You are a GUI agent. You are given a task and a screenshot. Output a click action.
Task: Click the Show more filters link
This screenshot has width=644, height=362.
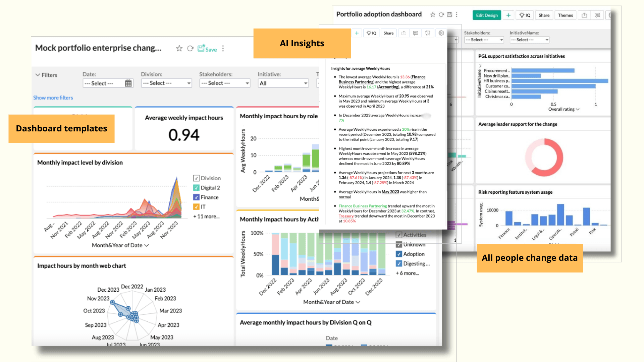[x=53, y=98]
